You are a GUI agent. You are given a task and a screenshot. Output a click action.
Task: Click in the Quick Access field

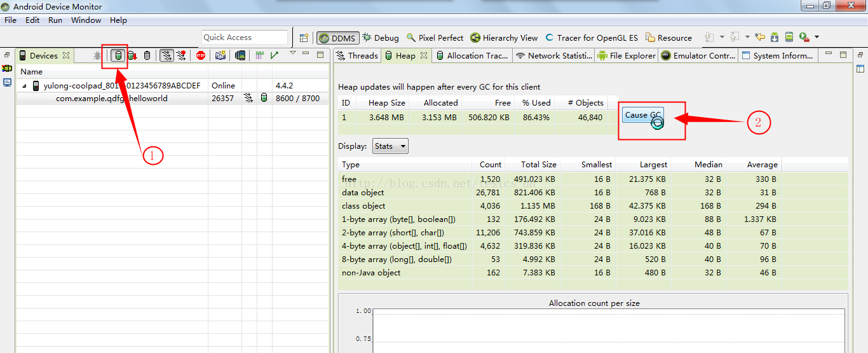(245, 38)
